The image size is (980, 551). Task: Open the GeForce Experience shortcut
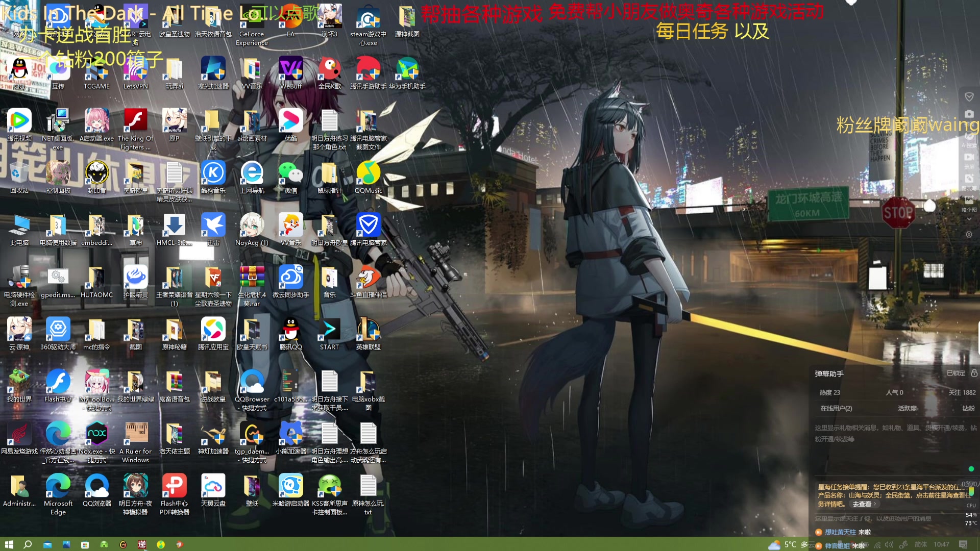pos(252,26)
